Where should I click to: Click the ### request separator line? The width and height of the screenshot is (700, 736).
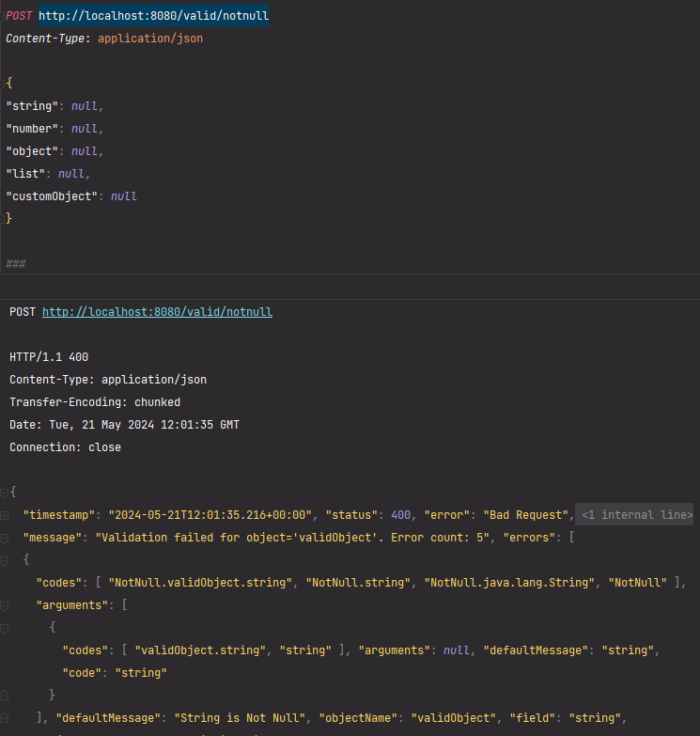(15, 263)
